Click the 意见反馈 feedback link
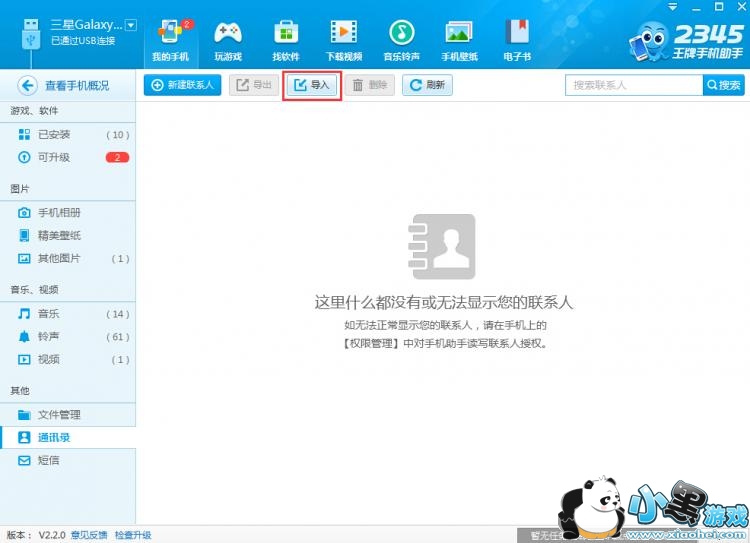750x543 pixels. (89, 535)
